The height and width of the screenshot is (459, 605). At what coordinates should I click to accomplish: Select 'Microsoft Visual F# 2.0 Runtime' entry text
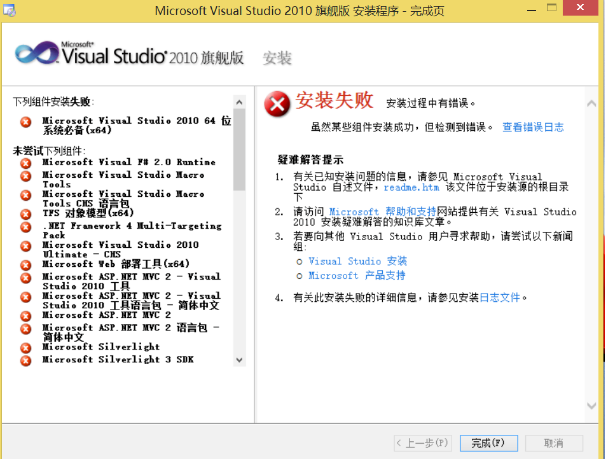tap(129, 162)
